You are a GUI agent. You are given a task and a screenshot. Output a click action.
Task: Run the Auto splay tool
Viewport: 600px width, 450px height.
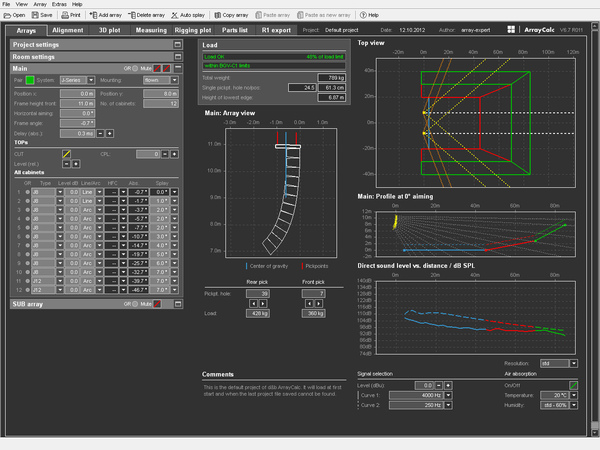[191, 16]
